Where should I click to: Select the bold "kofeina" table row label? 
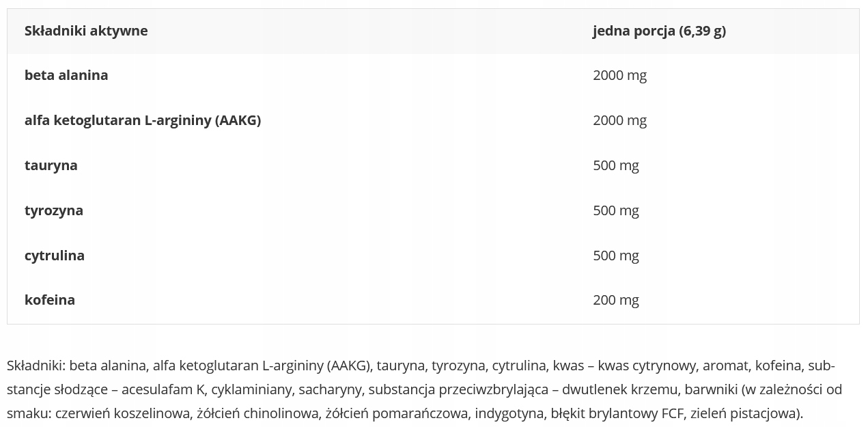50,300
